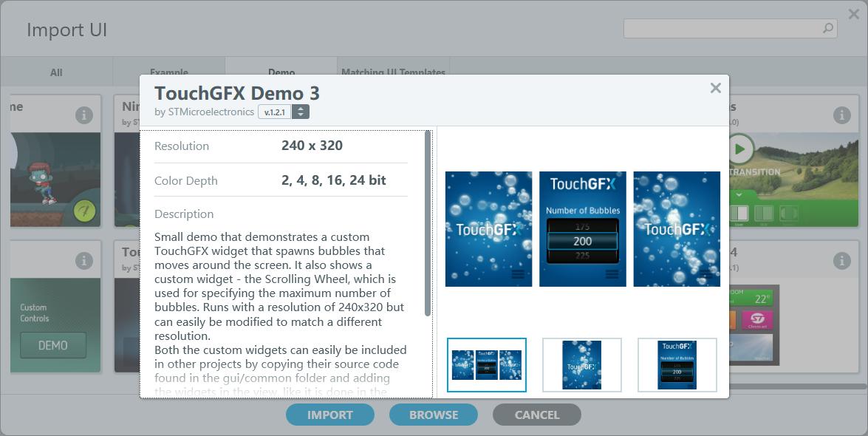Open the v.1.2.1 version selector

coord(275,112)
